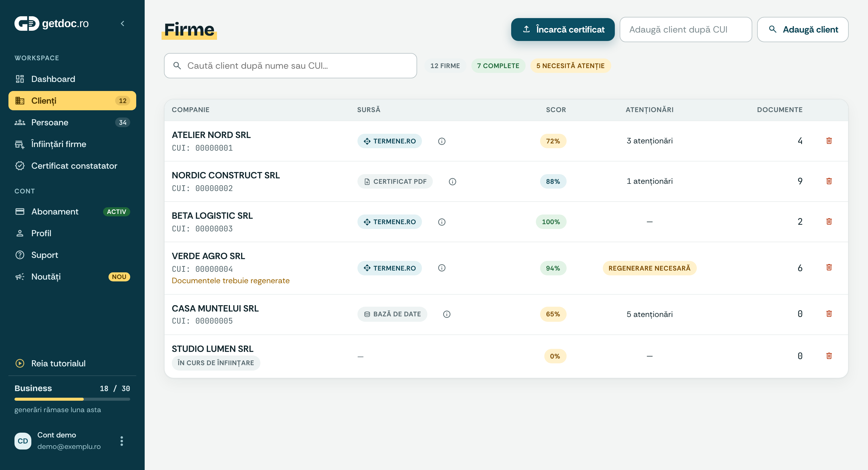The width and height of the screenshot is (868, 470).
Task: Show source info for NORDIC CONSTRUCT SRL
Action: tap(452, 182)
